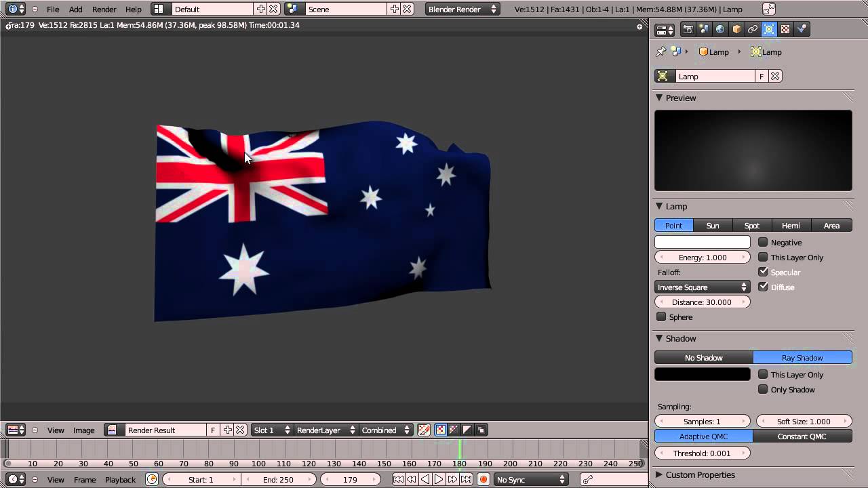This screenshot has height=488, width=868.
Task: Show alpha channel only icon
Action: (x=467, y=430)
